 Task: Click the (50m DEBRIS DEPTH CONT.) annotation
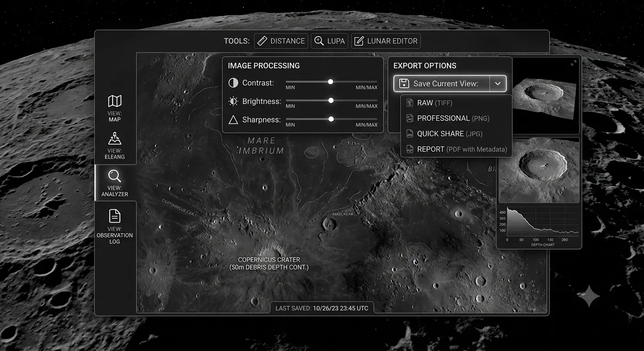[x=269, y=267]
